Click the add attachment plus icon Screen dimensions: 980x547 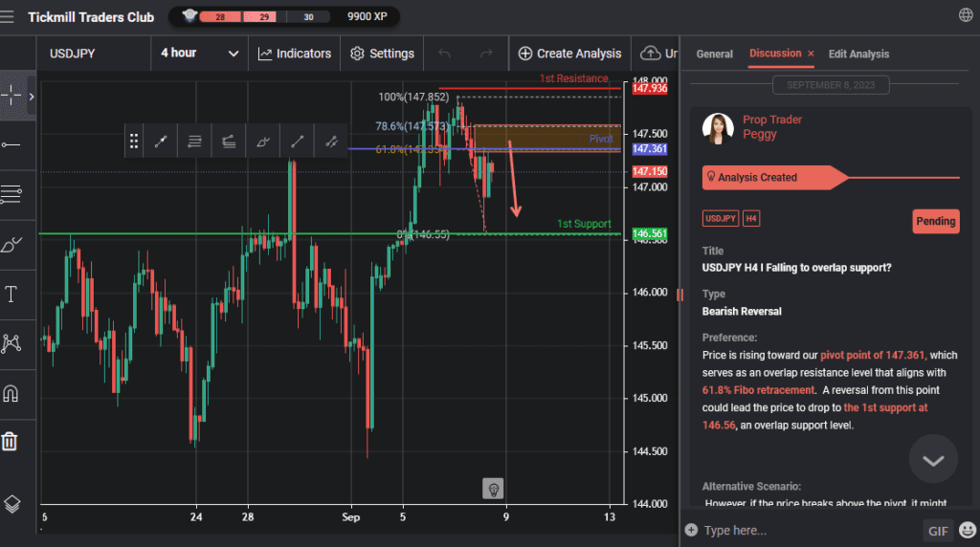691,530
